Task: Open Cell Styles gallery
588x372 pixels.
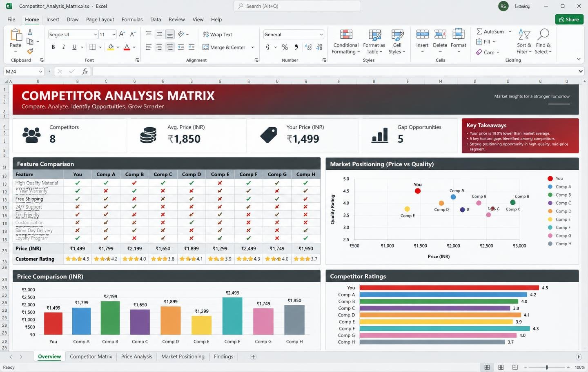Action: coord(397,42)
